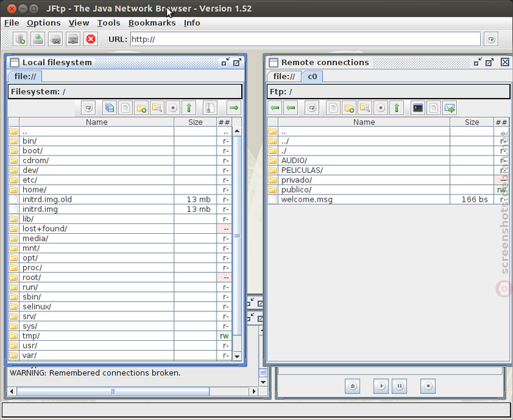Click the down arrow of local file list scrollbar

237,356
